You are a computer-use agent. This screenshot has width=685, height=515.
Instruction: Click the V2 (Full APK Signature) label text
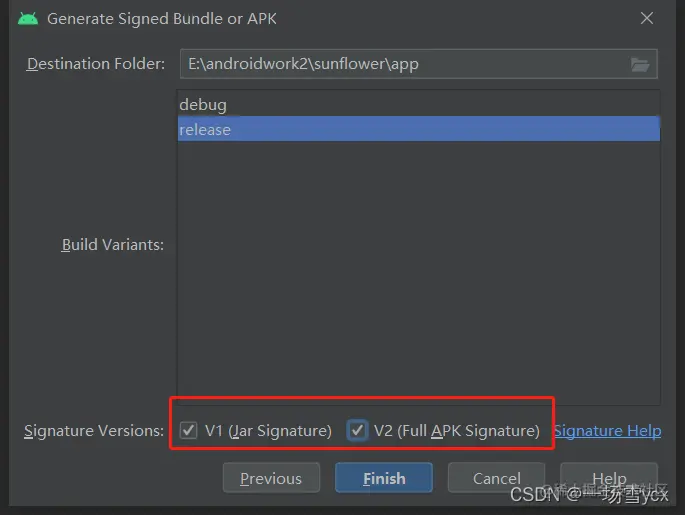[457, 431]
